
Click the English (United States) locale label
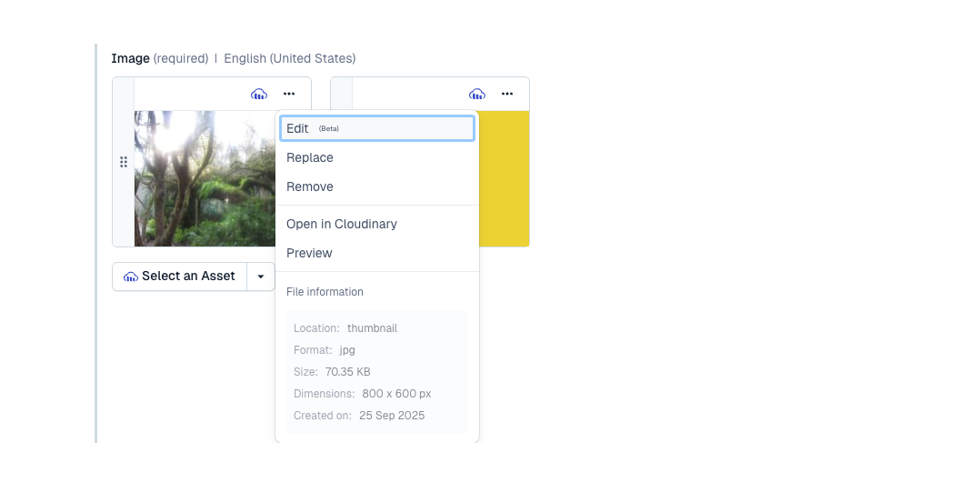click(290, 58)
